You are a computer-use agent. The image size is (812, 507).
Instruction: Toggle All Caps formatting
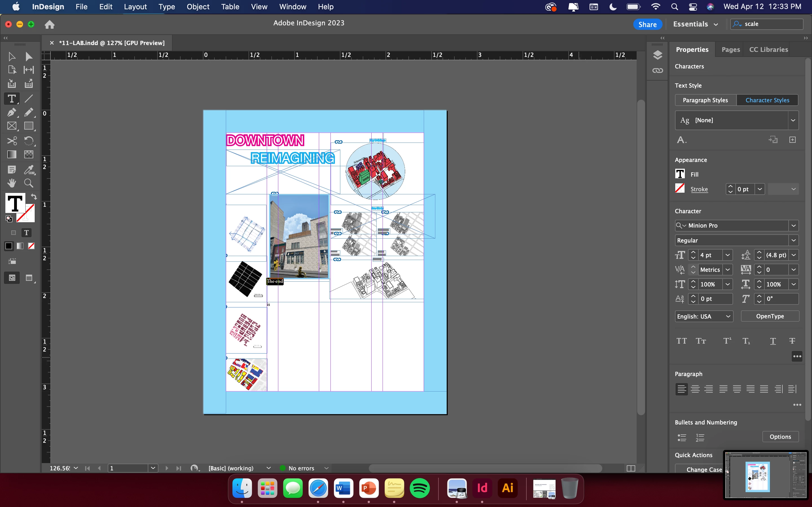pyautogui.click(x=681, y=341)
